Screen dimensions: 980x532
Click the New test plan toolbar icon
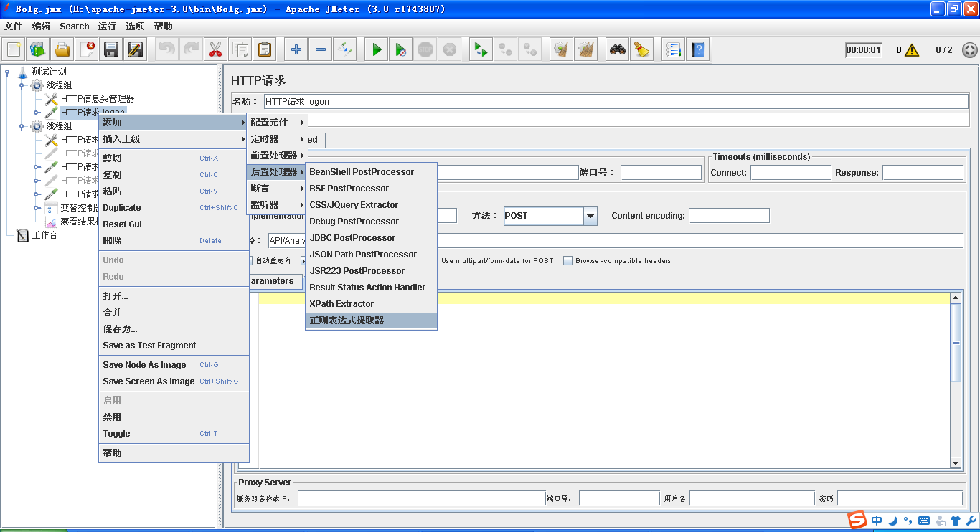click(x=14, y=49)
